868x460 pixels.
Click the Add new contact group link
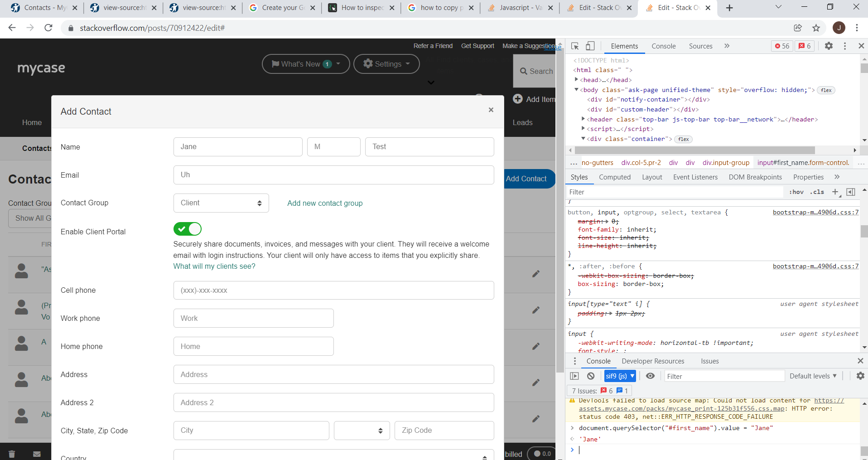(x=325, y=203)
